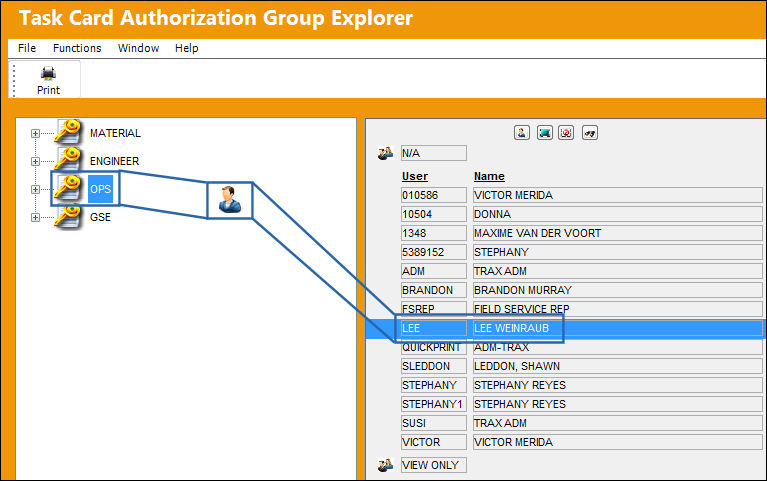Select user 5389152 row
The image size is (767, 481).
433,252
